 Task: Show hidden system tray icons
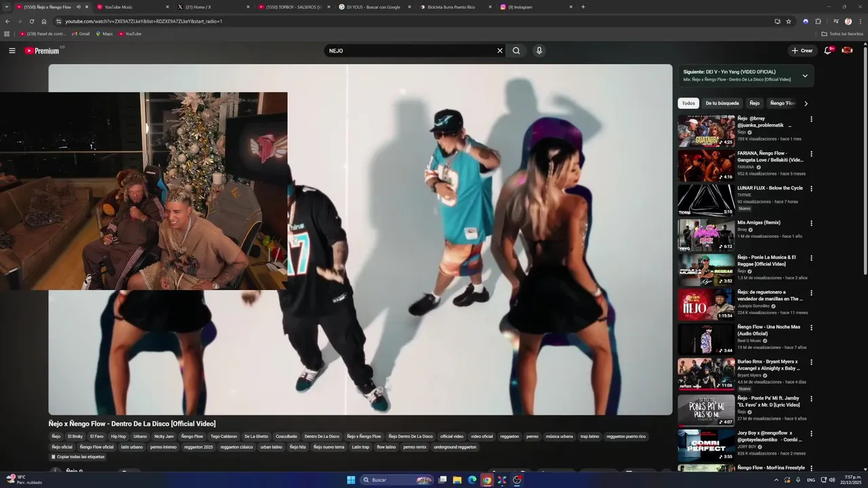[776, 480]
